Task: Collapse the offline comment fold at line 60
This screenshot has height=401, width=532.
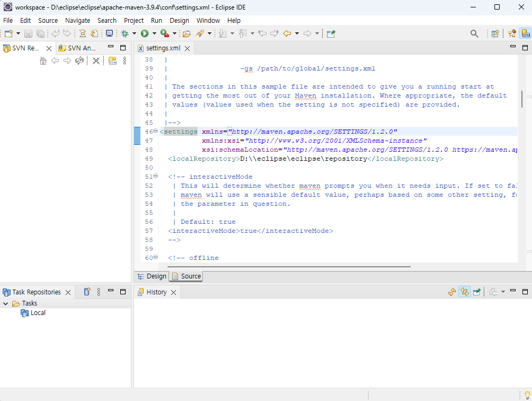Action: point(156,257)
